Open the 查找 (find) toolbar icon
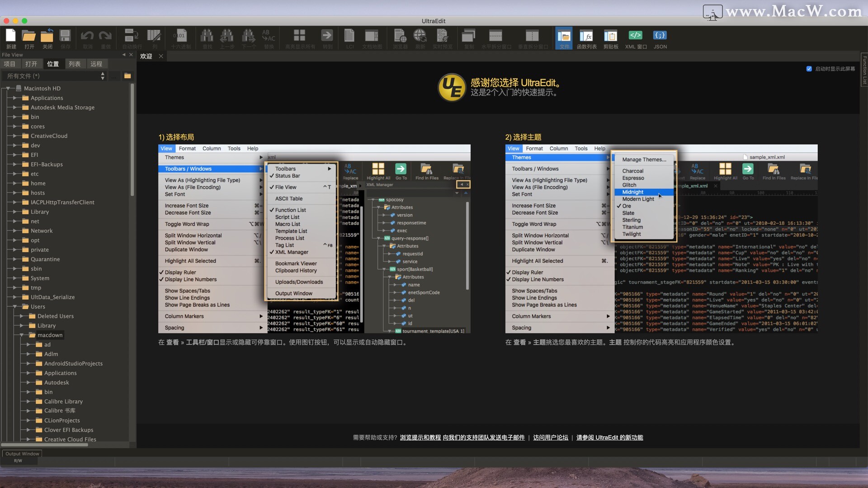 [x=207, y=38]
